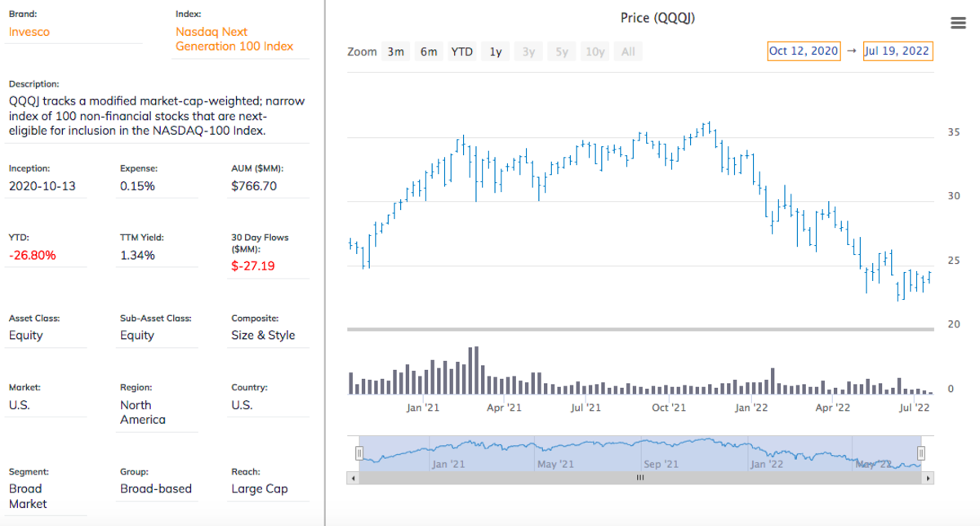The width and height of the screenshot is (980, 526).
Task: Click the Group value Broad-based
Action: coord(156,488)
